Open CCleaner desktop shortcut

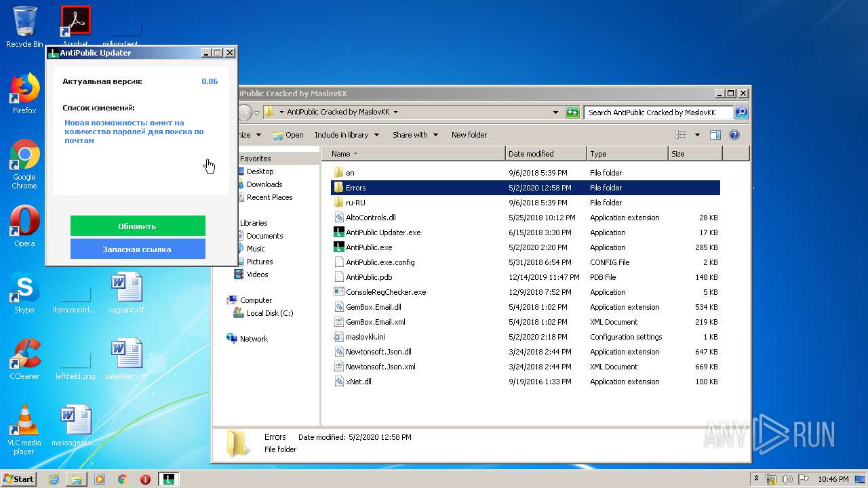[x=24, y=359]
